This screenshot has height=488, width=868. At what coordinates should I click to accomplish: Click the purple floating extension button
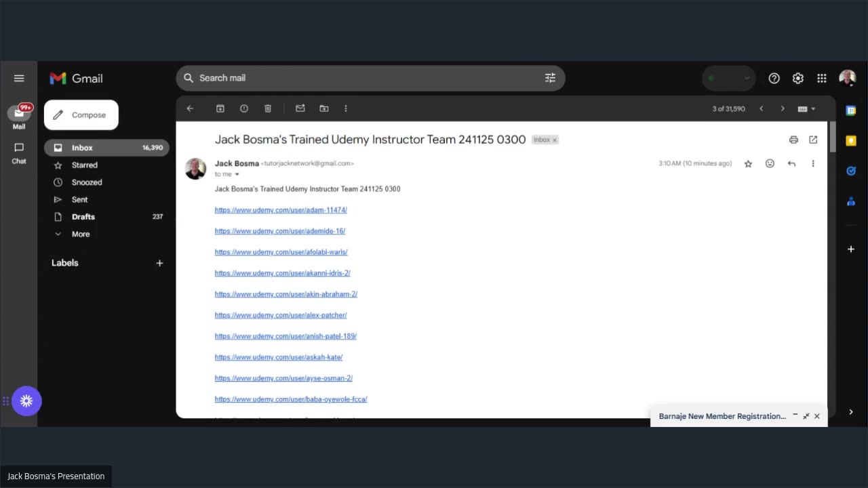(26, 401)
